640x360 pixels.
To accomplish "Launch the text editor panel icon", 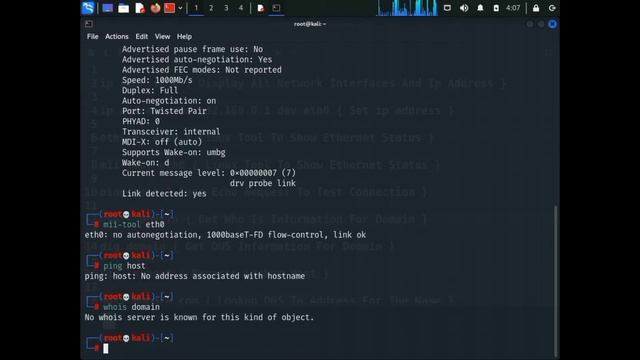I will [140, 8].
